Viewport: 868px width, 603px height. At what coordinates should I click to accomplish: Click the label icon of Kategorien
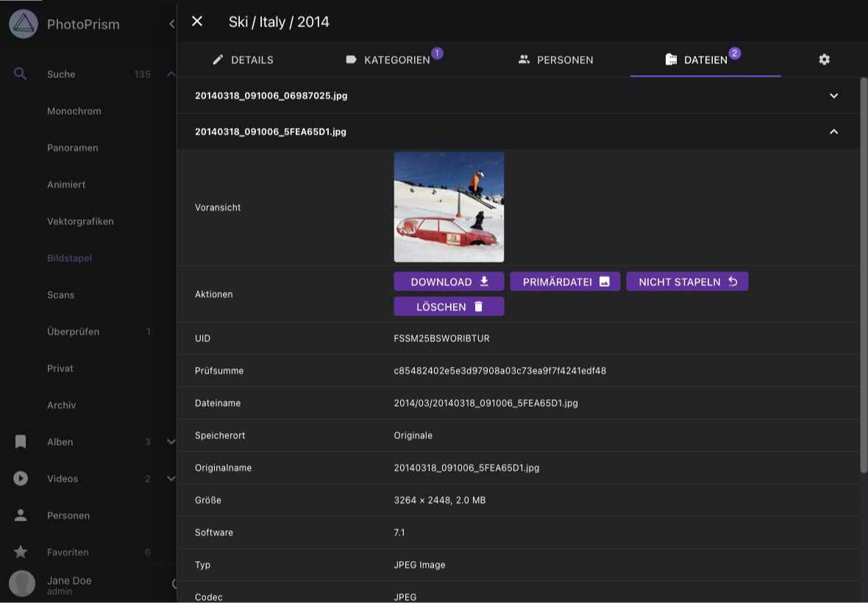pyautogui.click(x=351, y=59)
